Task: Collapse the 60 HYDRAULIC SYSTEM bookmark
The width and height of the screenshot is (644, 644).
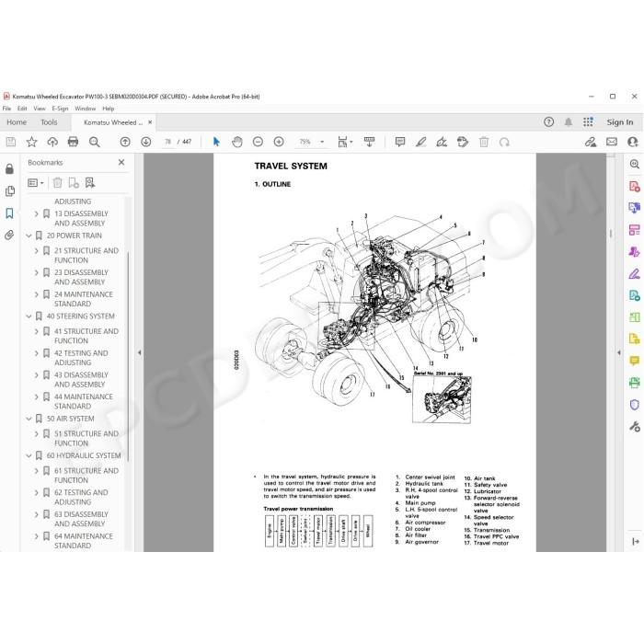Action: tap(29, 456)
